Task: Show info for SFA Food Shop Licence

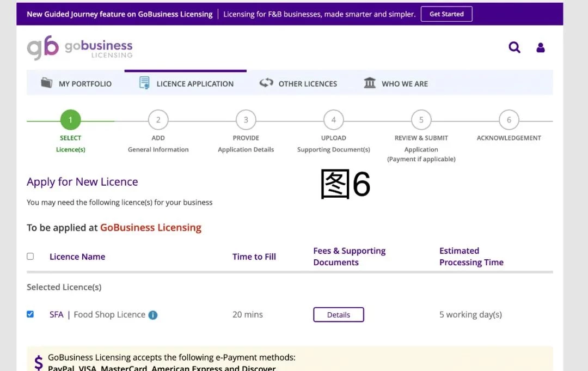Action: coord(152,315)
